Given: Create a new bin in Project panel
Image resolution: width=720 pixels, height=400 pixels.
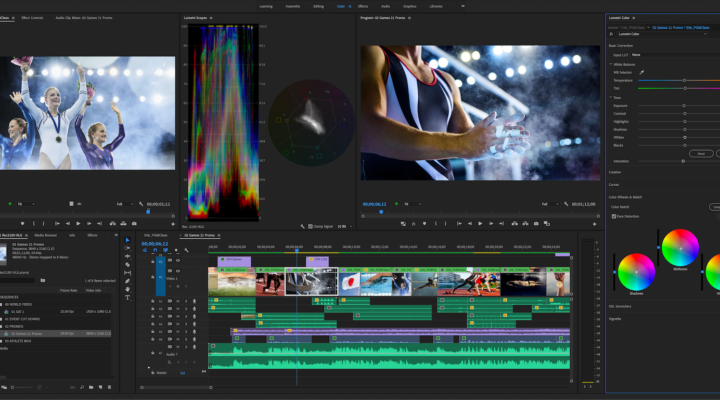Looking at the screenshot, I should (x=91, y=387).
